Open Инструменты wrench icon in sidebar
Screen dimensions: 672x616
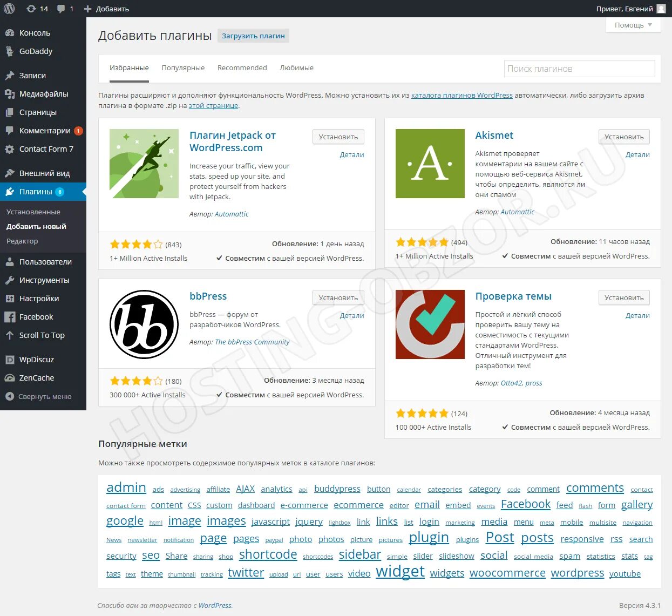click(x=10, y=280)
